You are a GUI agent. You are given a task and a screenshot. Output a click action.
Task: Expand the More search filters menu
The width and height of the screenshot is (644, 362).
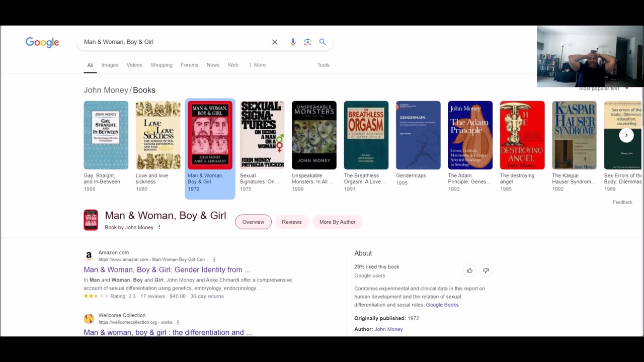coord(257,65)
